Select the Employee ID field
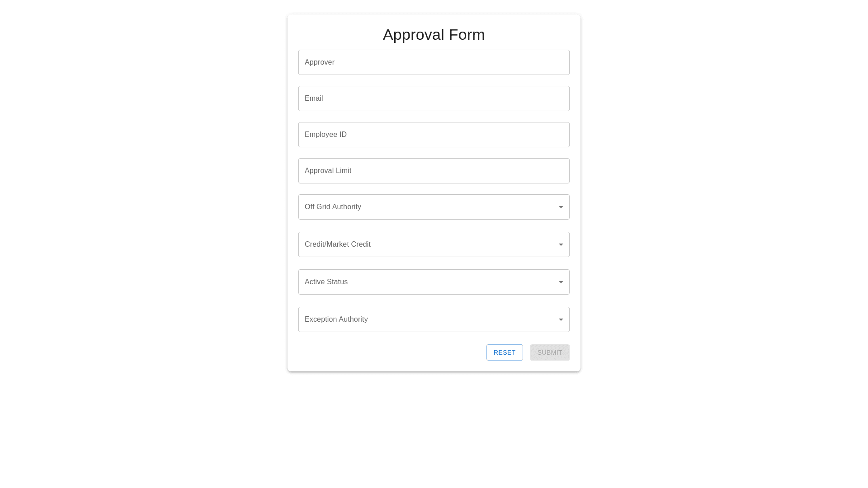Screen dimensions: 868x488 click(x=434, y=135)
